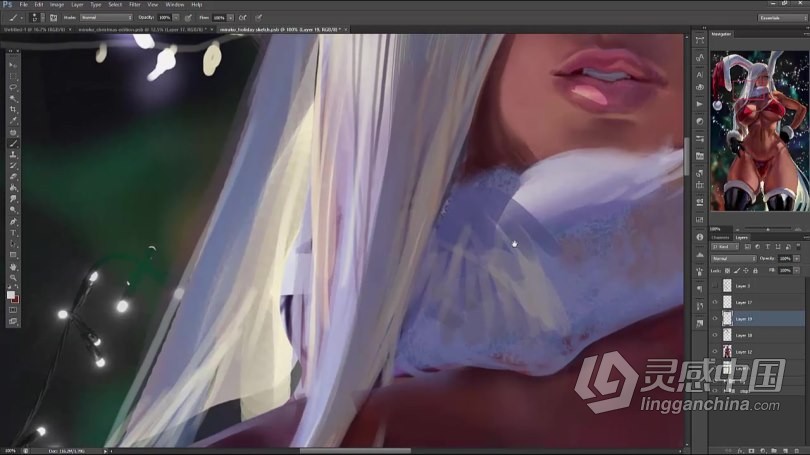Lock transparent pixels
810x455 pixels.
pos(727,271)
